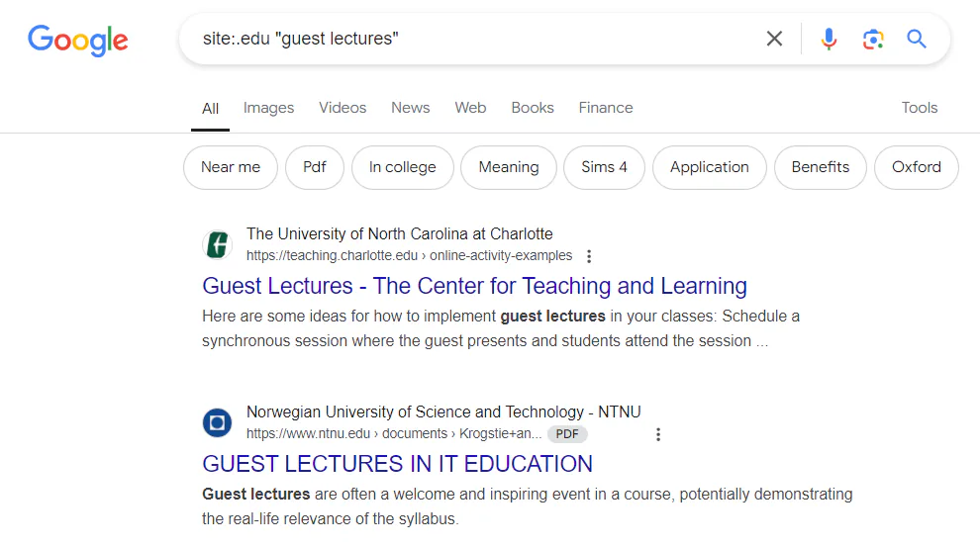The height and width of the screenshot is (548, 980).
Task: Start voice search with microphone icon
Action: tap(829, 39)
